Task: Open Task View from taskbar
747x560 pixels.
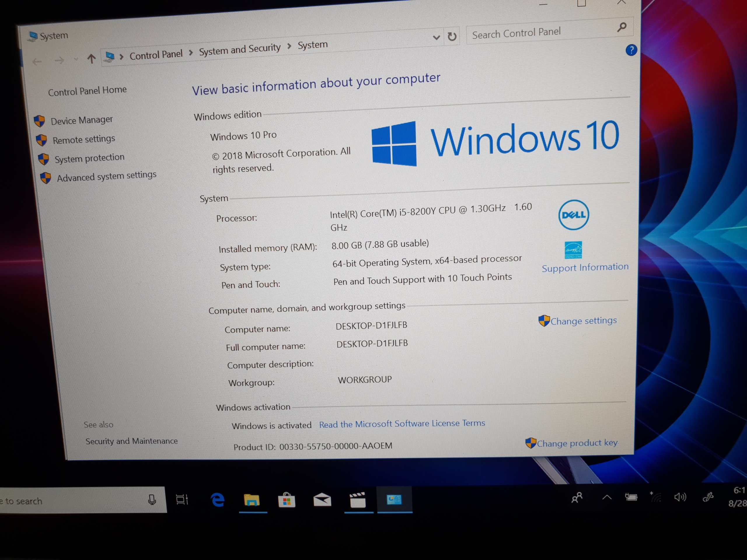Action: point(182,500)
